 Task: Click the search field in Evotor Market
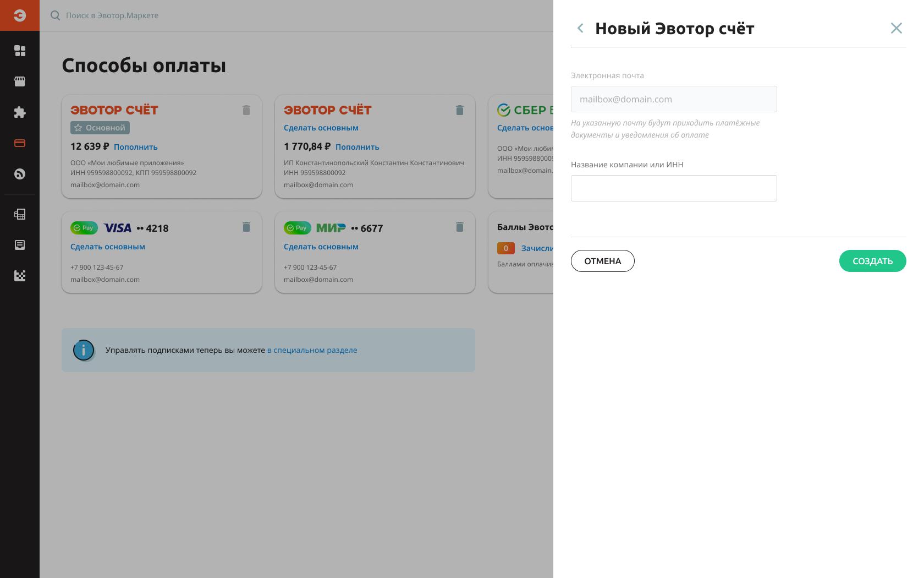[x=112, y=15]
